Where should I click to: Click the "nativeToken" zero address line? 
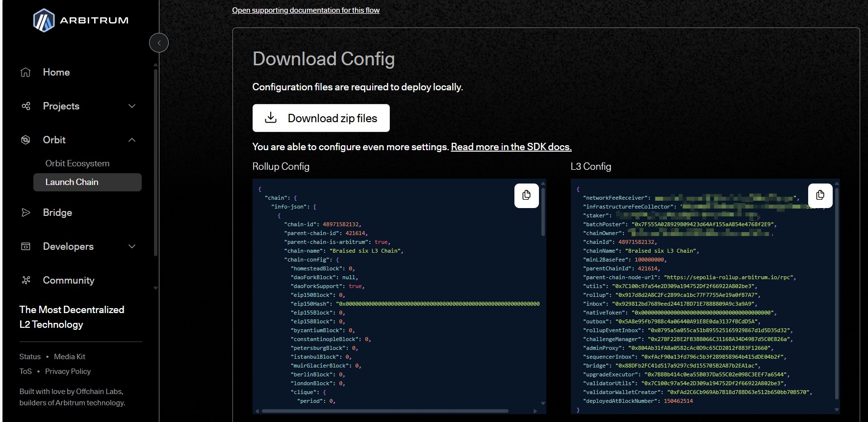(x=680, y=313)
